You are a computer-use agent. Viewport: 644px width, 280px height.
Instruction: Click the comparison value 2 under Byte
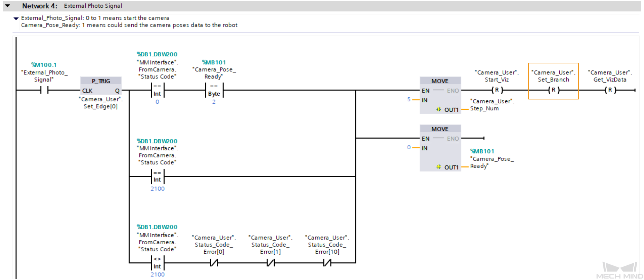point(214,102)
